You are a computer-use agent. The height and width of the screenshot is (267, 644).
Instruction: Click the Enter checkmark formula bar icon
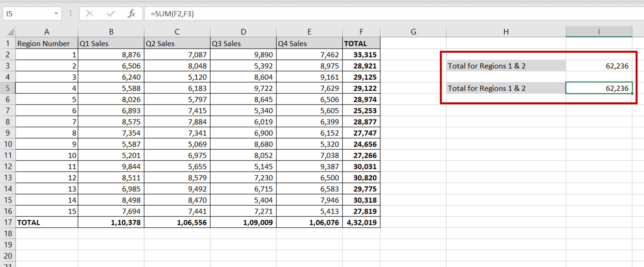click(x=111, y=14)
